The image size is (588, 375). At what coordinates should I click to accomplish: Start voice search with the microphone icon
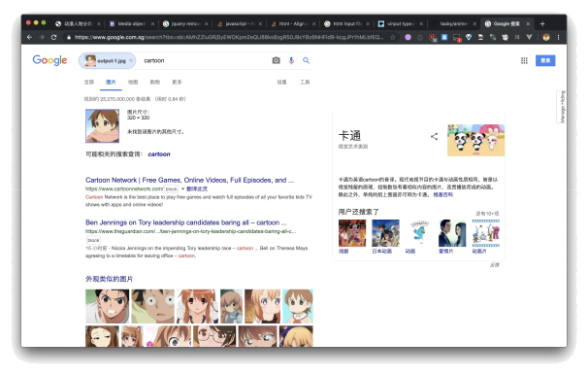(291, 60)
